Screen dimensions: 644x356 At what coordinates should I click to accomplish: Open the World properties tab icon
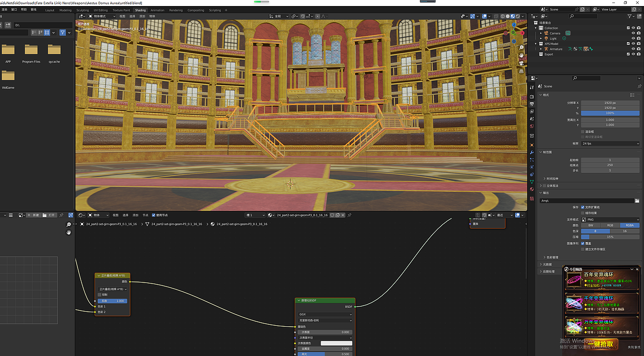click(532, 127)
